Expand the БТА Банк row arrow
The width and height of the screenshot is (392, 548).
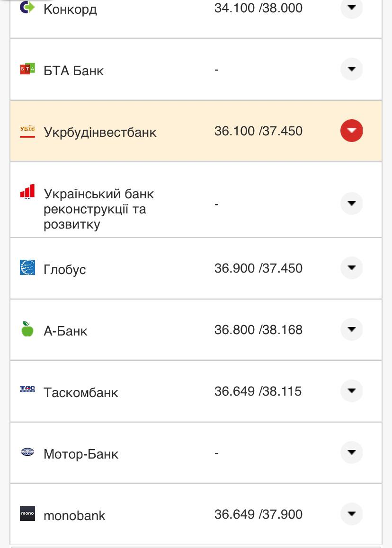point(351,69)
